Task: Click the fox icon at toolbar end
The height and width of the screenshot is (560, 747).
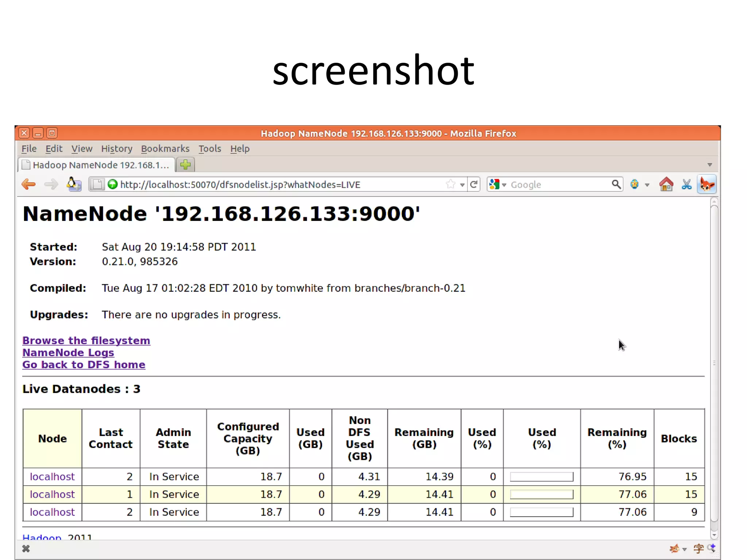Action: 707,184
